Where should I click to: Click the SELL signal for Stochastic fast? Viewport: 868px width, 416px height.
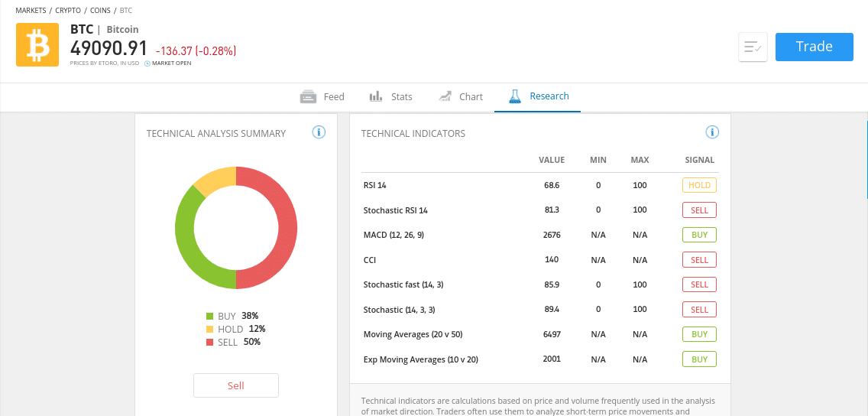pos(699,284)
